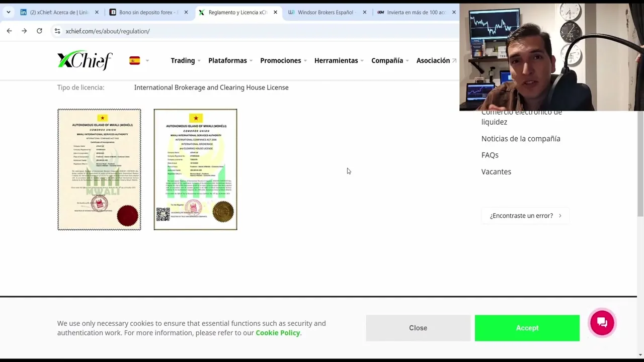Open the browser tab search dropdown arrow

8,12
